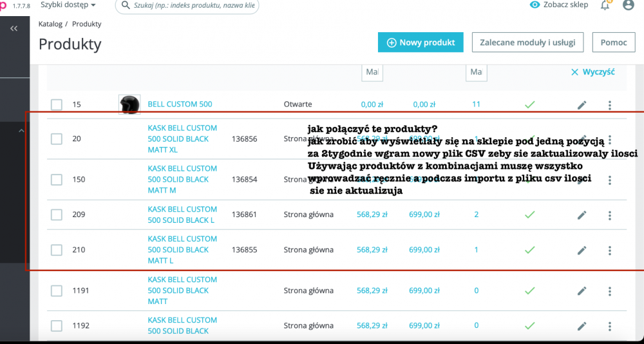This screenshot has height=344, width=644.
Task: Collapse the sidebar with double chevron icon
Action: [14, 28]
